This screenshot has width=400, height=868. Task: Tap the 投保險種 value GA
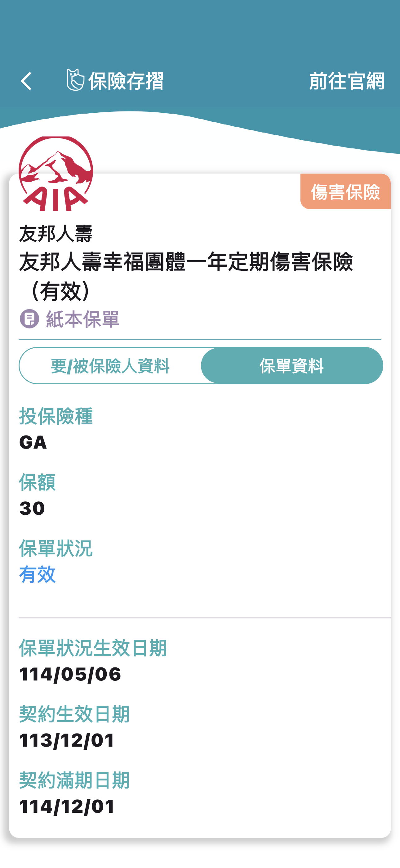click(x=33, y=442)
